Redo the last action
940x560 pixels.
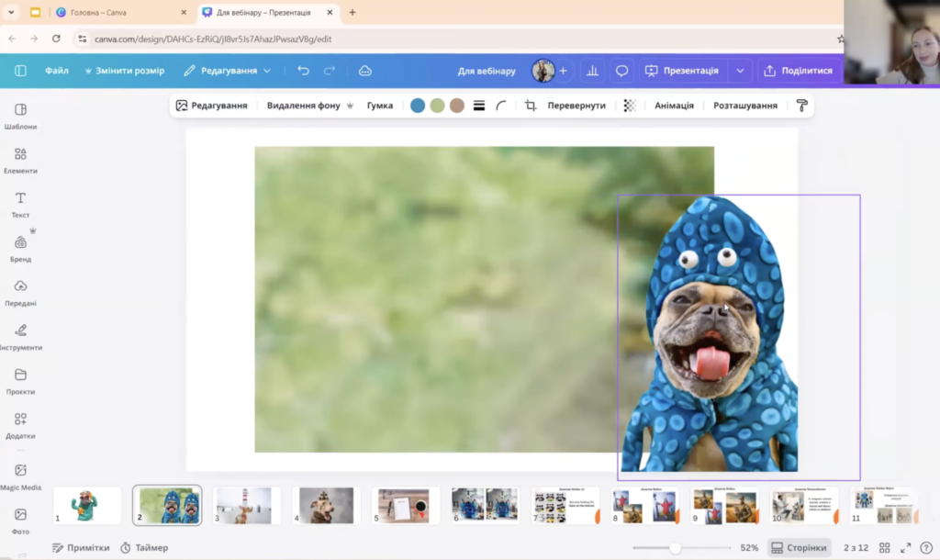330,71
